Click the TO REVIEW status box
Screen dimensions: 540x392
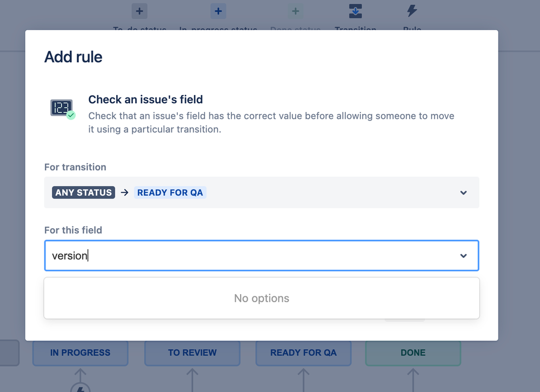[192, 353]
